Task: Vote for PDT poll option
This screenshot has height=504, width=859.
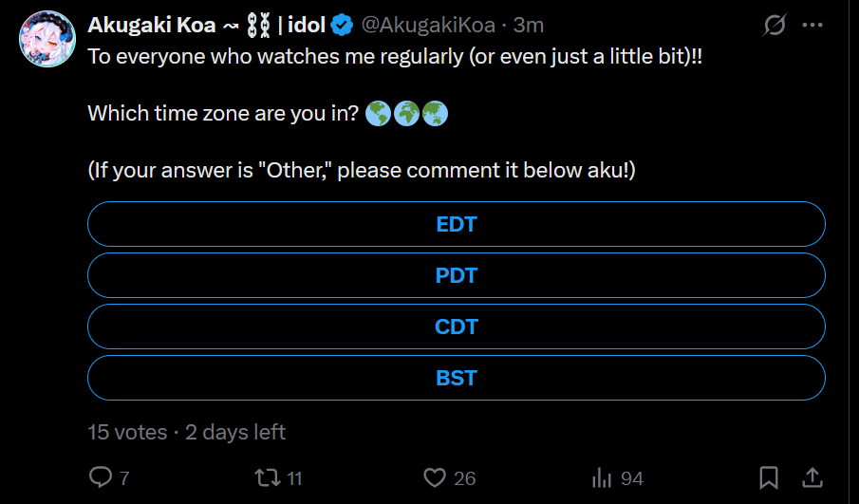Action: point(456,276)
